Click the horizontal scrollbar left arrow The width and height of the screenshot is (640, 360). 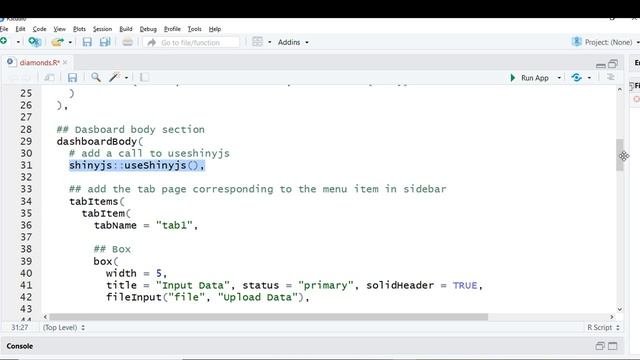click(45, 317)
